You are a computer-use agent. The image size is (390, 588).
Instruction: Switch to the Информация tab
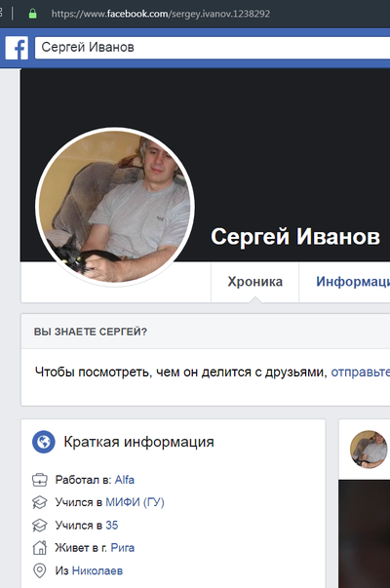click(x=353, y=282)
